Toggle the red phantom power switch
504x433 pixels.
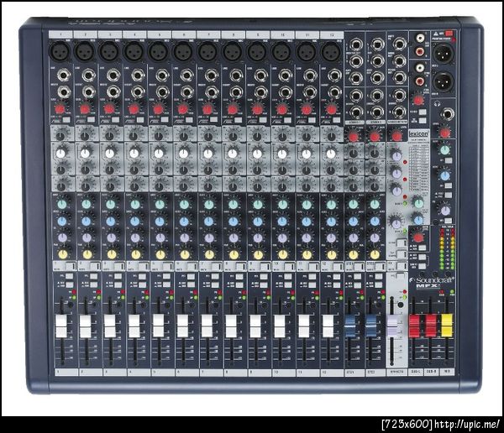(x=449, y=33)
